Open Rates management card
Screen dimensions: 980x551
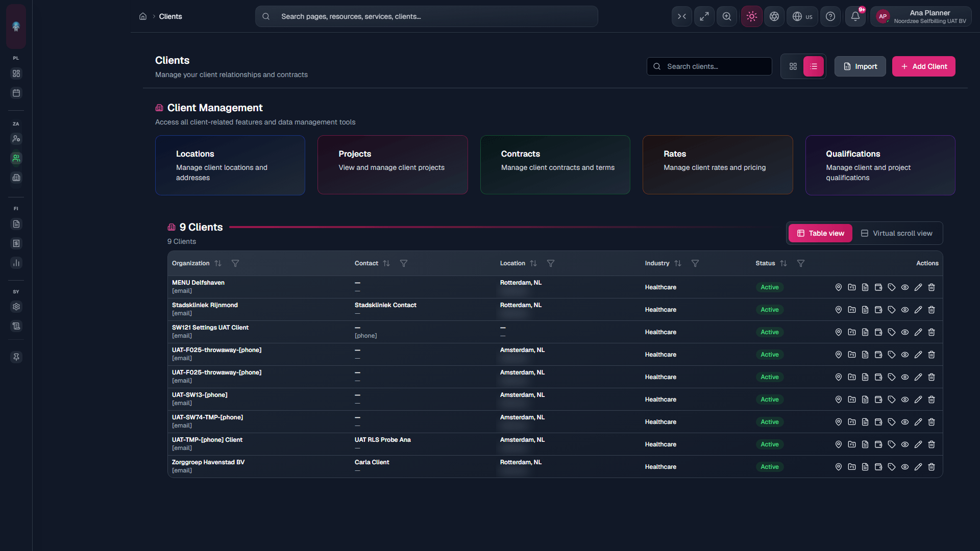click(x=718, y=165)
